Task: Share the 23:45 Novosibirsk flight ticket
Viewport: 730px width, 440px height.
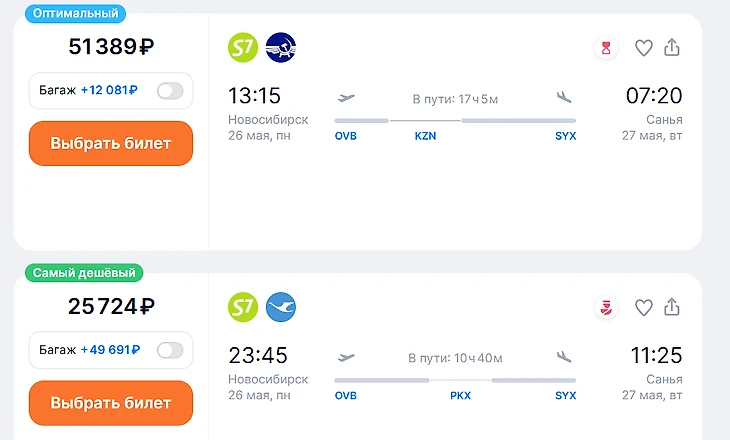Action: point(672,306)
